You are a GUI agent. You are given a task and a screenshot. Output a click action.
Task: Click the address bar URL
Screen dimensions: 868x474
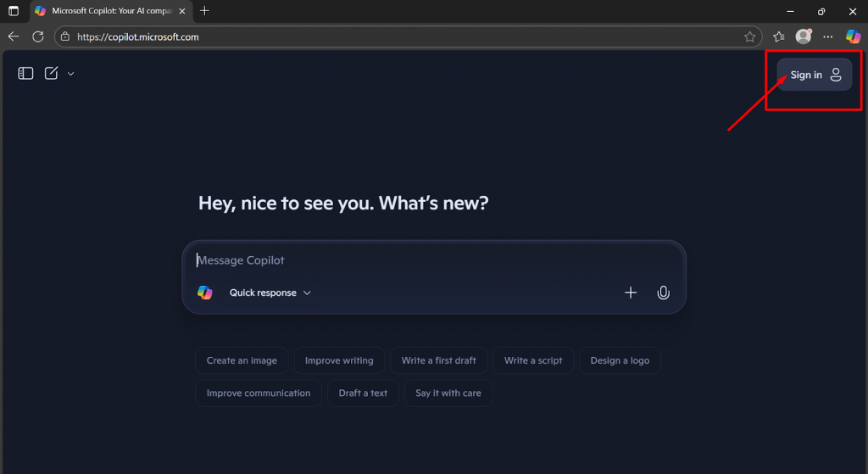click(138, 37)
